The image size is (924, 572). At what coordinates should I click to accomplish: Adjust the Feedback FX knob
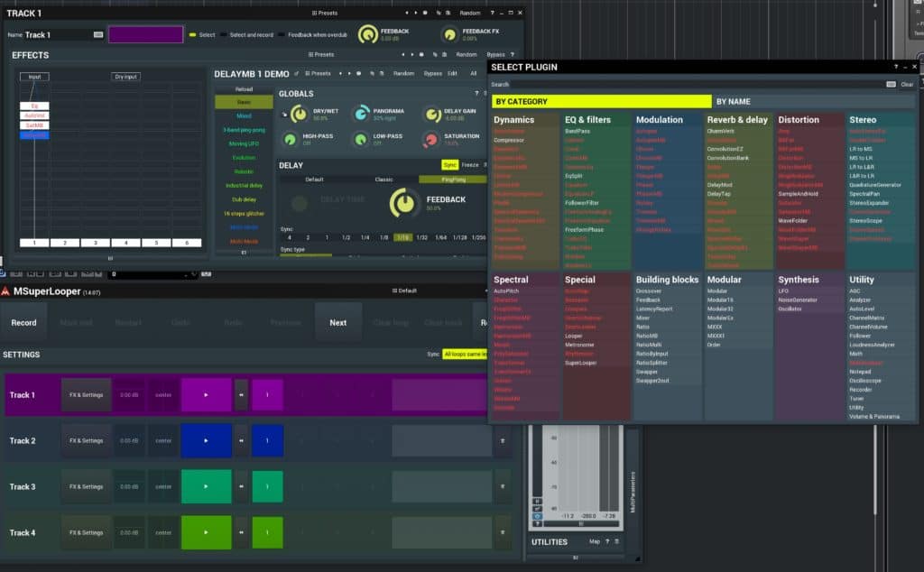(x=449, y=35)
